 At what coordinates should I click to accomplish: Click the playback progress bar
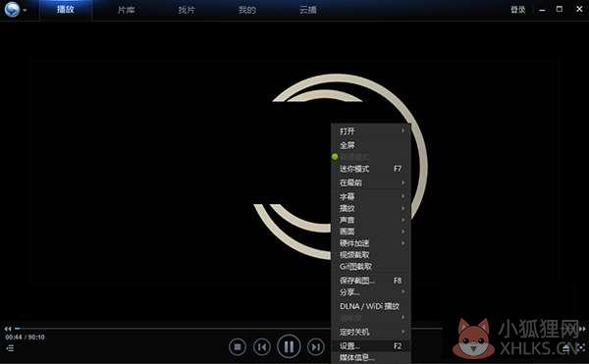click(229, 329)
